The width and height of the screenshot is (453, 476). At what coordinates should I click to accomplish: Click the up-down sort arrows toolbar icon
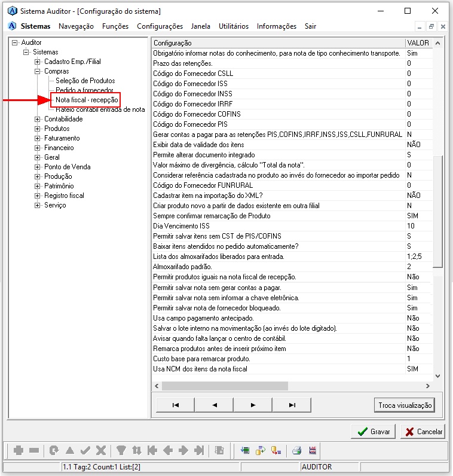pos(137,450)
